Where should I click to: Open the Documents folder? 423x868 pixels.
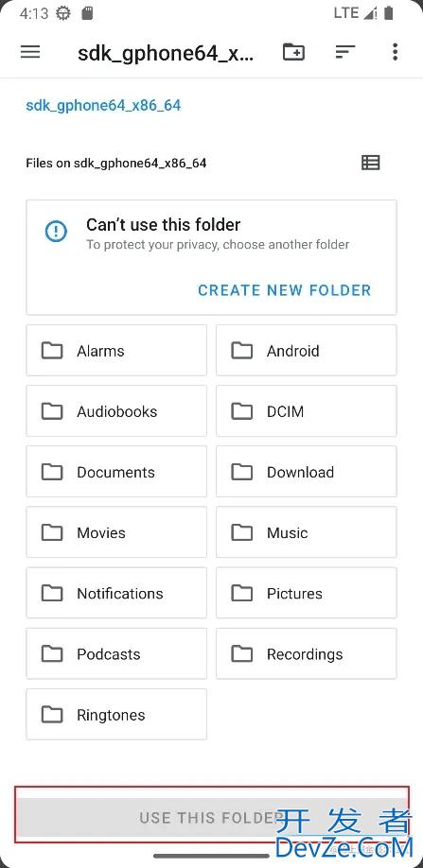coord(116,472)
